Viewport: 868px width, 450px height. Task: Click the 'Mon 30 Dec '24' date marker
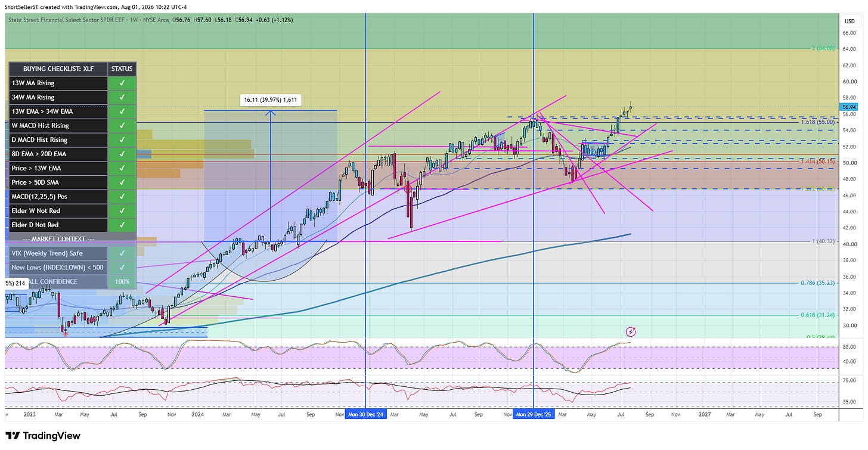[365, 414]
